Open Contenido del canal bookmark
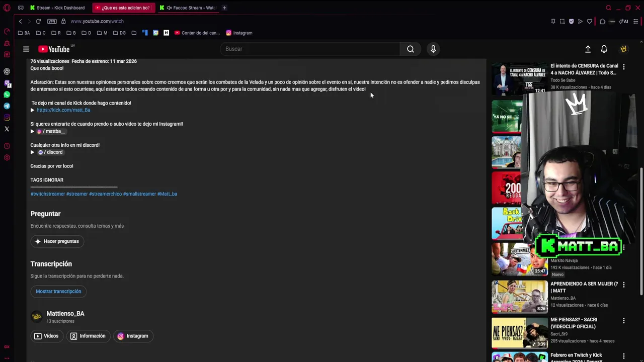 coord(197,33)
